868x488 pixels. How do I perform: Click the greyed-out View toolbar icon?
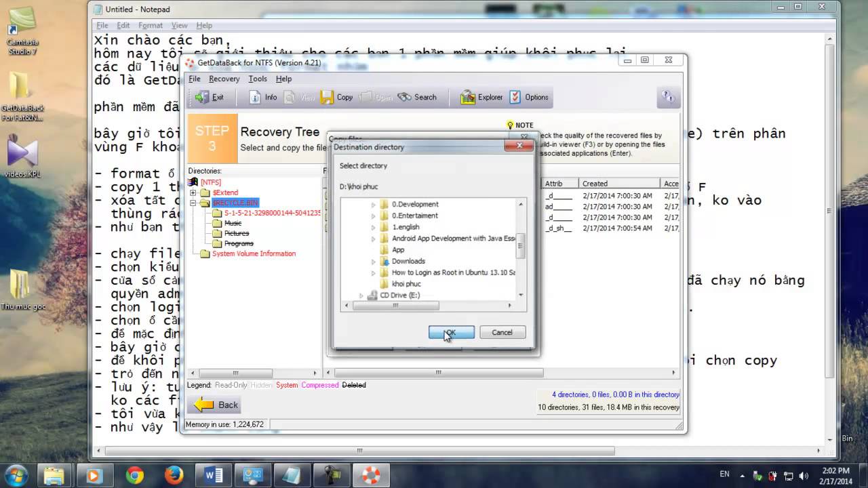click(290, 98)
